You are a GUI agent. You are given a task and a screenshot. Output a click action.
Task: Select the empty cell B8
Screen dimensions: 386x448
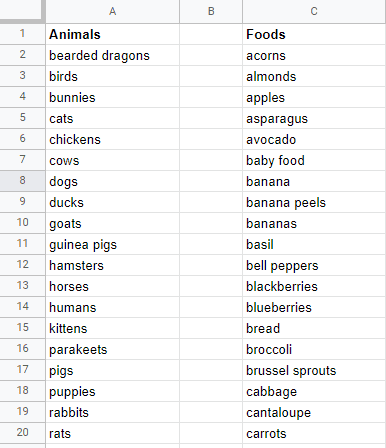211,181
